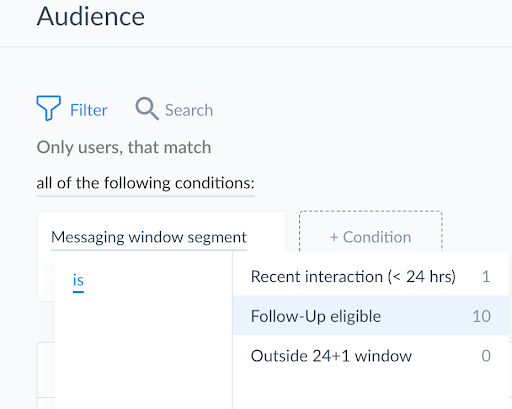Click the 'Only users, that match' text
Screen dimensions: 512x409
coord(124,147)
